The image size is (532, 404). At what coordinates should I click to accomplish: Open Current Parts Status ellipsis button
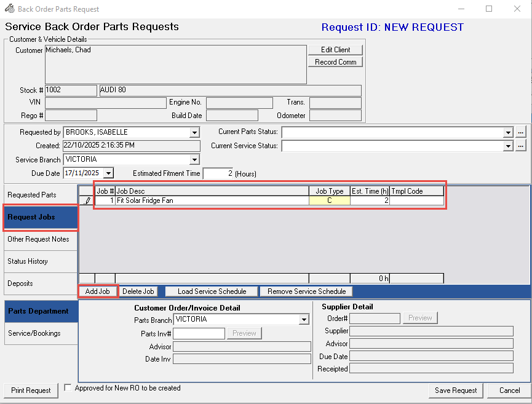[x=521, y=132]
